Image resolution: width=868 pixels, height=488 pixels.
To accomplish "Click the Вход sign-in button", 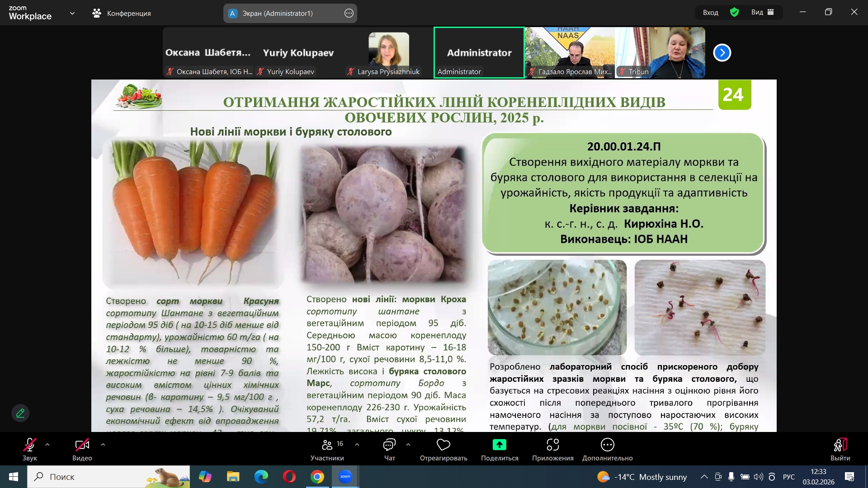I will pyautogui.click(x=710, y=13).
